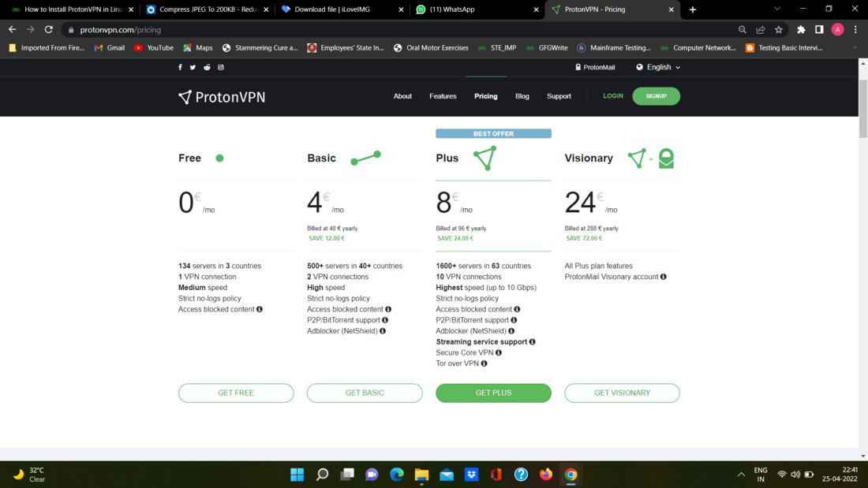868x488 pixels.
Task: Open Features menu item
Action: click(x=443, y=96)
